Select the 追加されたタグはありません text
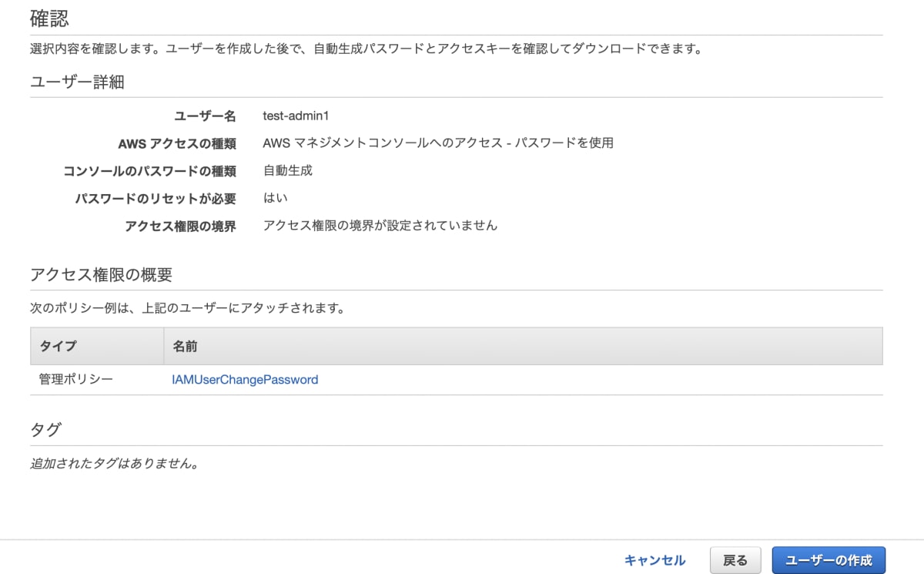Screen dimensions: 924x574 114,465
